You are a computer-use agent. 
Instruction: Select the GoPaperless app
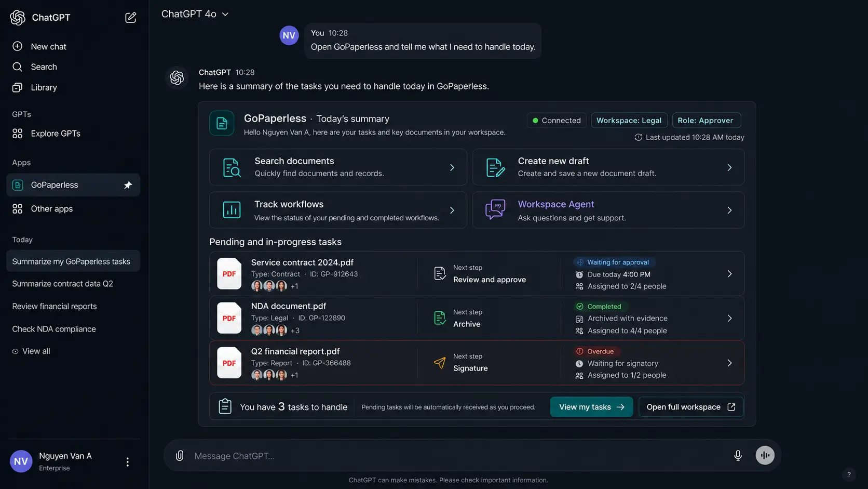click(x=73, y=185)
